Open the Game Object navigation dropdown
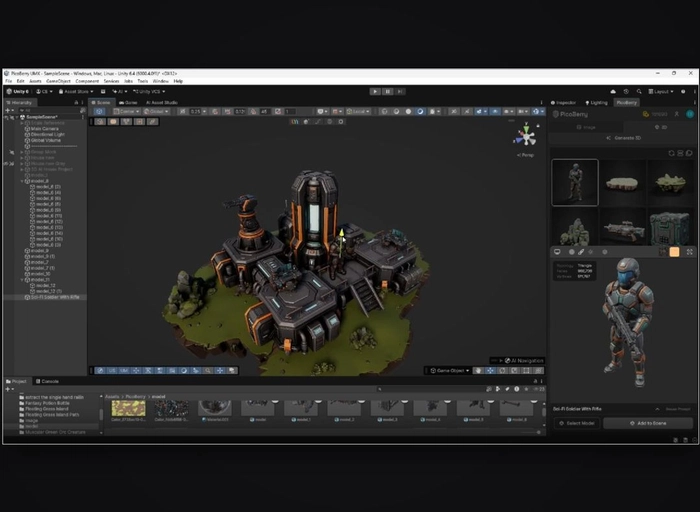This screenshot has height=512, width=700. [x=450, y=370]
